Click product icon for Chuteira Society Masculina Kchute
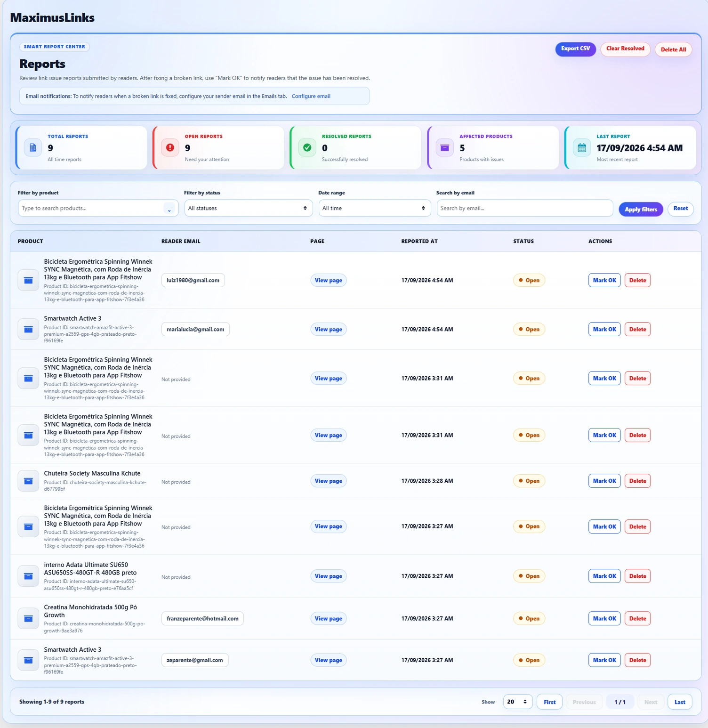708x728 pixels. (x=28, y=481)
